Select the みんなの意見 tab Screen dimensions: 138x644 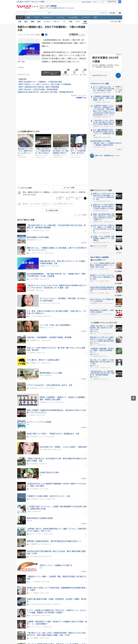(73, 17)
